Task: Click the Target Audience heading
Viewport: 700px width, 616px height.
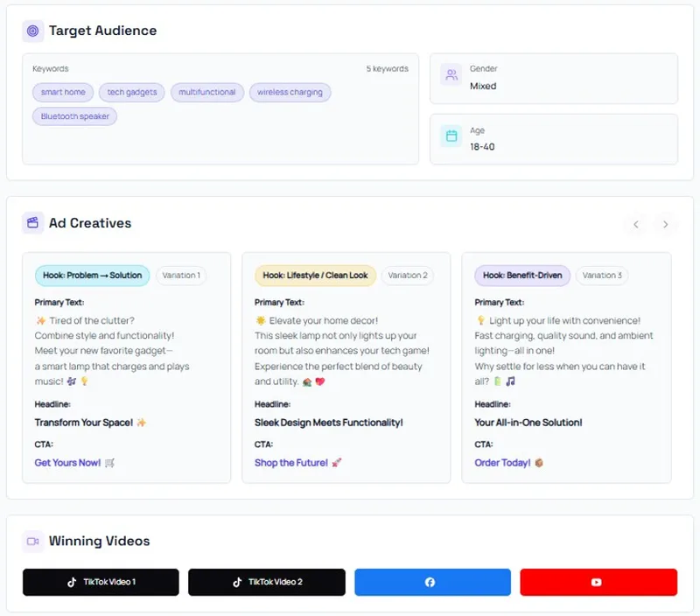Action: [x=102, y=31]
